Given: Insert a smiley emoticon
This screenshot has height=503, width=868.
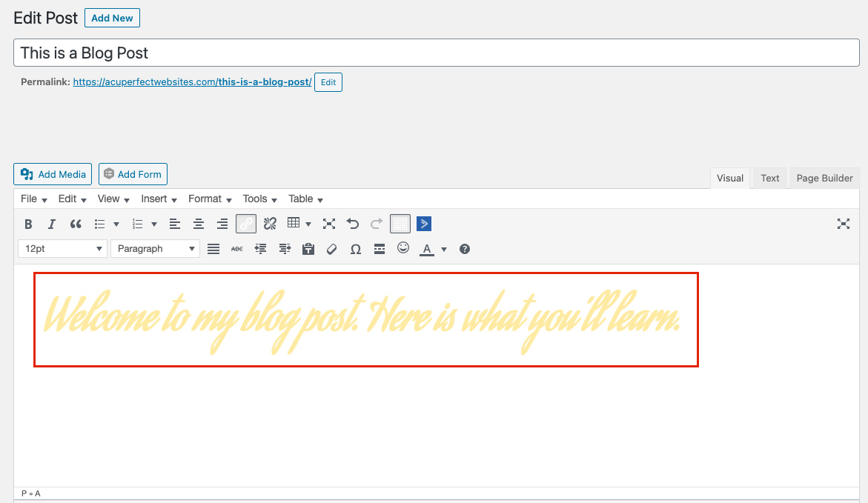Looking at the screenshot, I should point(402,249).
